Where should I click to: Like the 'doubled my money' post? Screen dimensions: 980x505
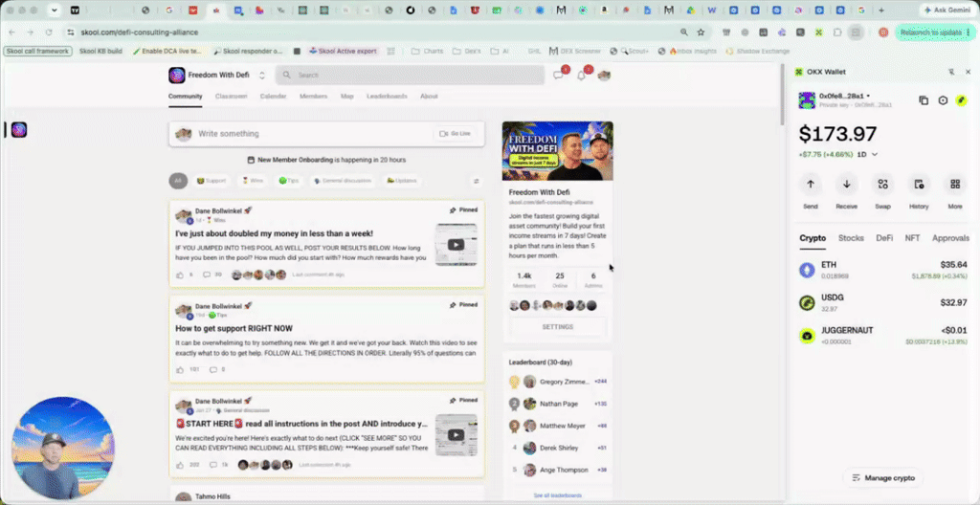(180, 274)
